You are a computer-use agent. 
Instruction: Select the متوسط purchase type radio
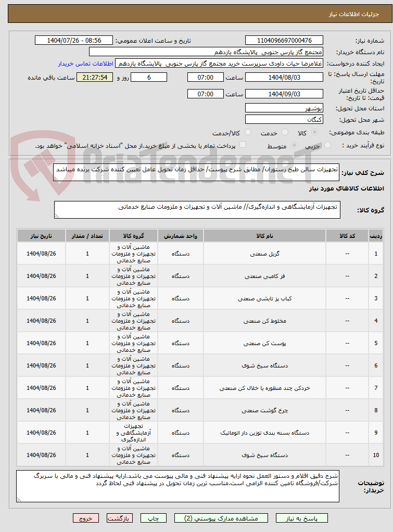(x=294, y=145)
